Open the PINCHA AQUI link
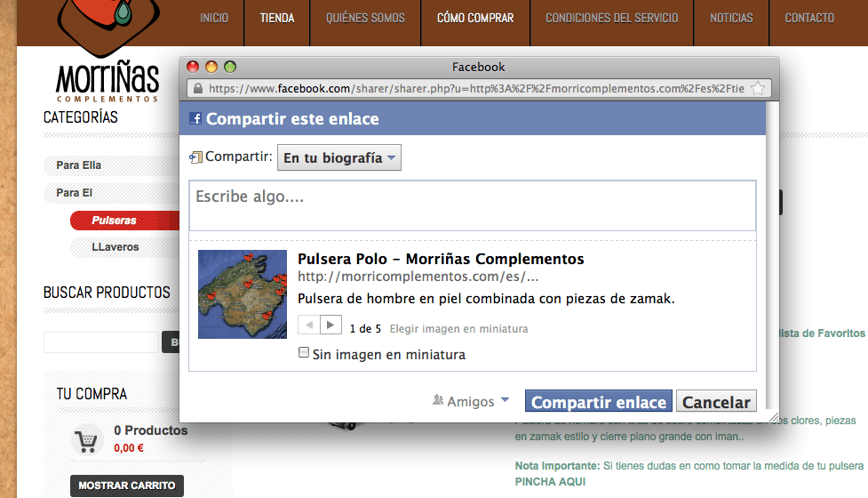The width and height of the screenshot is (868, 498). [x=550, y=482]
